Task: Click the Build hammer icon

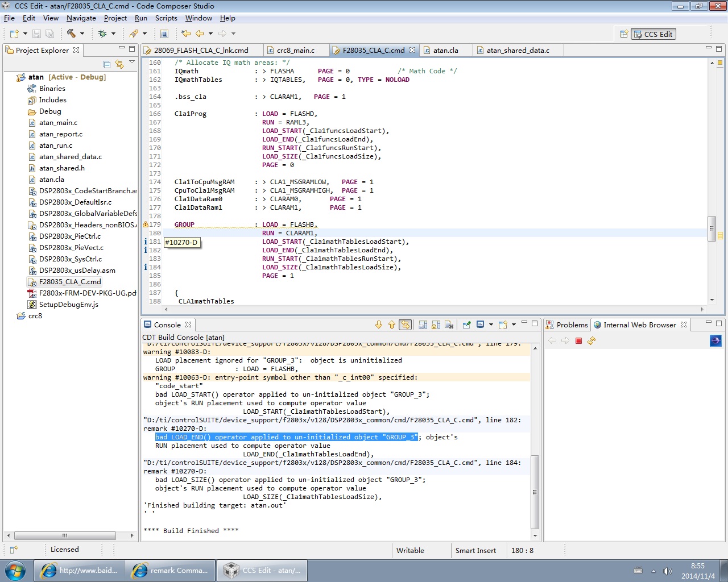Action: (71, 34)
